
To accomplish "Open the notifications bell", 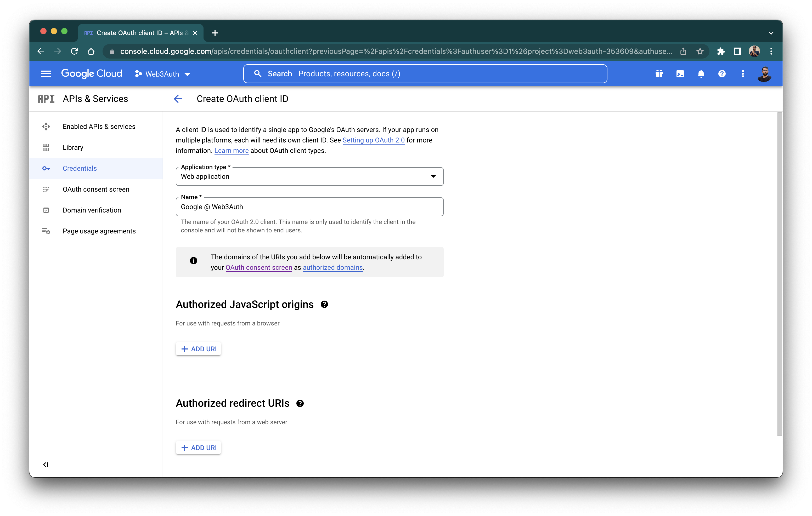I will click(701, 73).
